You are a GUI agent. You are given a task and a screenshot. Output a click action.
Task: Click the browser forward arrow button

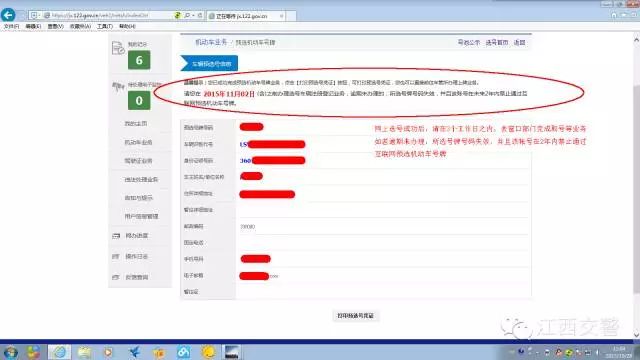(21, 16)
